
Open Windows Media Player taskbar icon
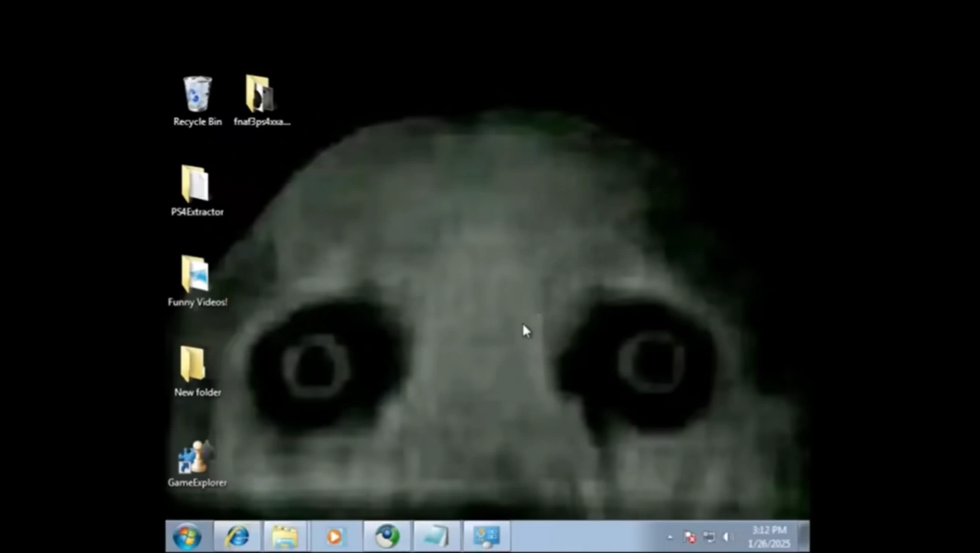pyautogui.click(x=335, y=537)
